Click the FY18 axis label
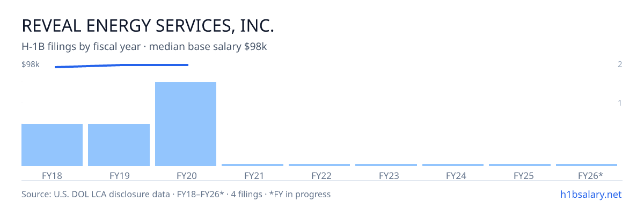 (x=52, y=176)
